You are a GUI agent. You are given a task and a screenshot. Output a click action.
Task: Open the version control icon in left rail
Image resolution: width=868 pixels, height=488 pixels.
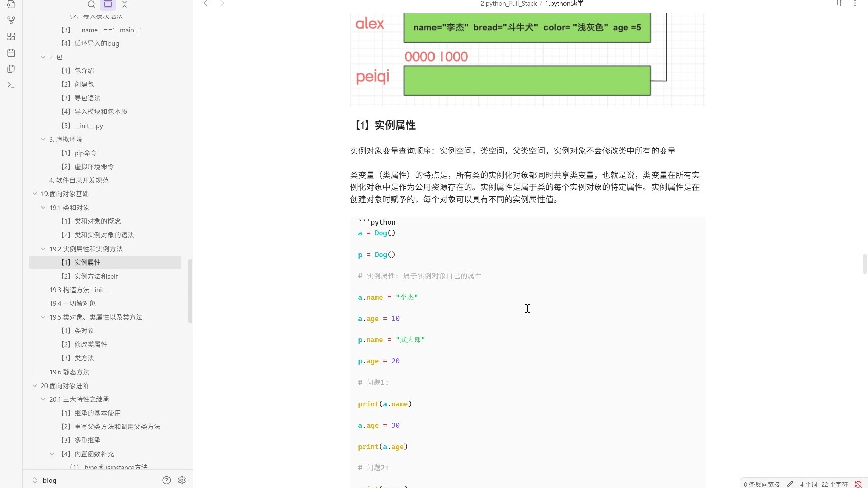click(11, 20)
